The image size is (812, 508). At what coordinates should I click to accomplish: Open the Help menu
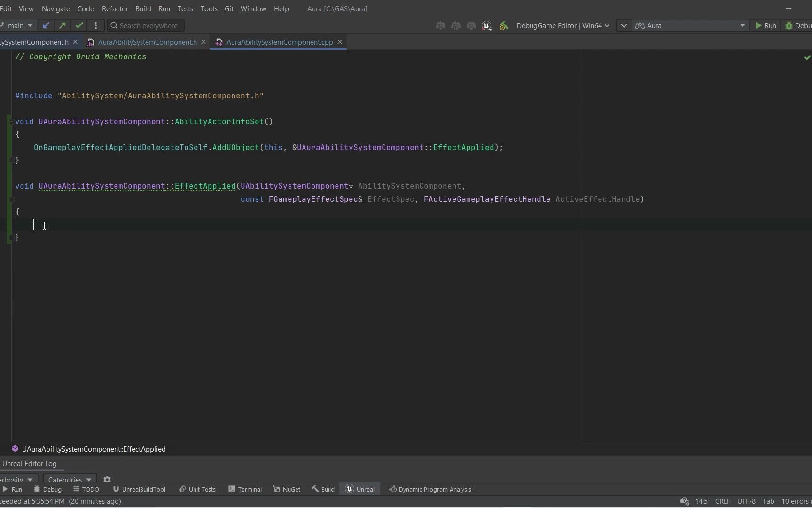[281, 9]
